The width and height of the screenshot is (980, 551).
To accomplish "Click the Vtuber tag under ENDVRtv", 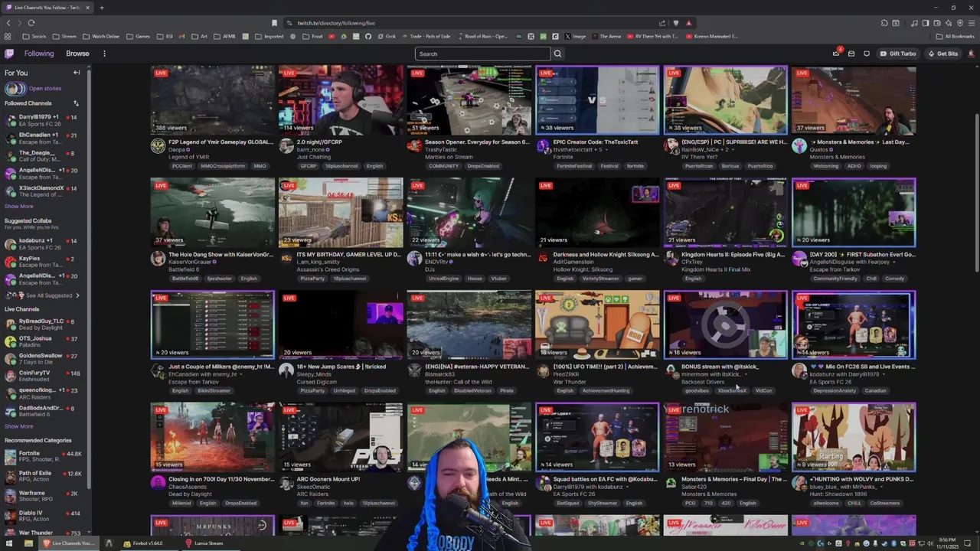I will [498, 279].
